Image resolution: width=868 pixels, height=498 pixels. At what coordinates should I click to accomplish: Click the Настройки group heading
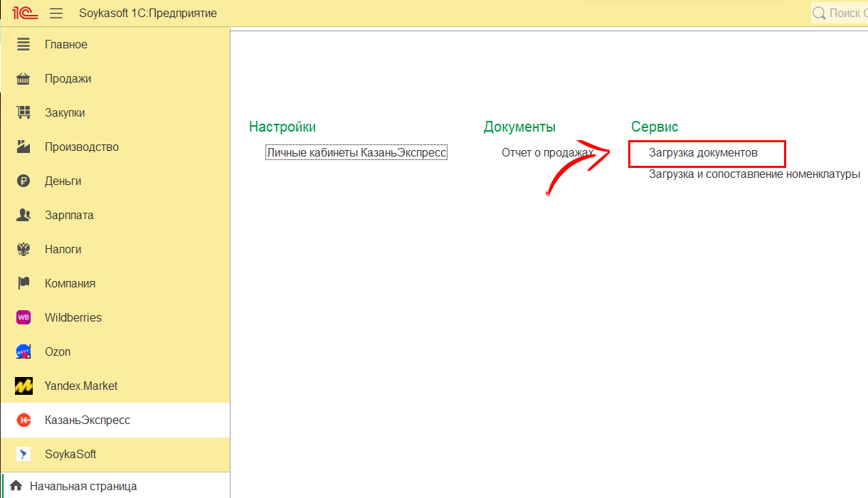(x=282, y=127)
